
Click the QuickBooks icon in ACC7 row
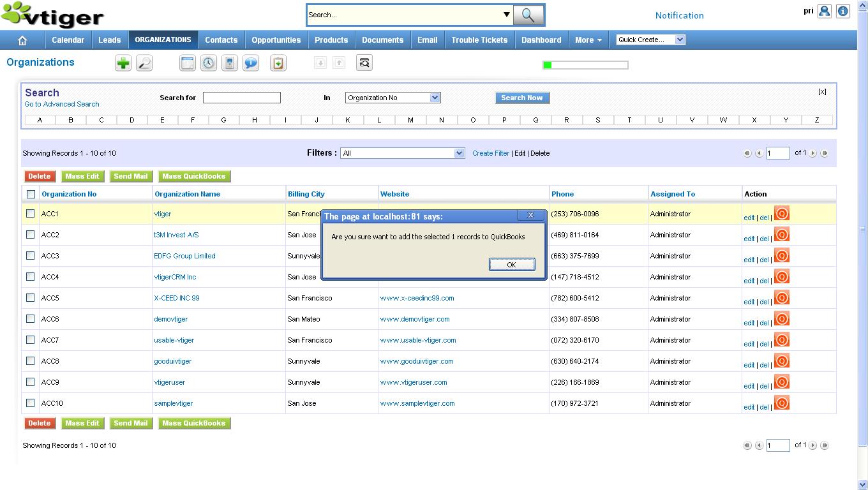point(782,339)
